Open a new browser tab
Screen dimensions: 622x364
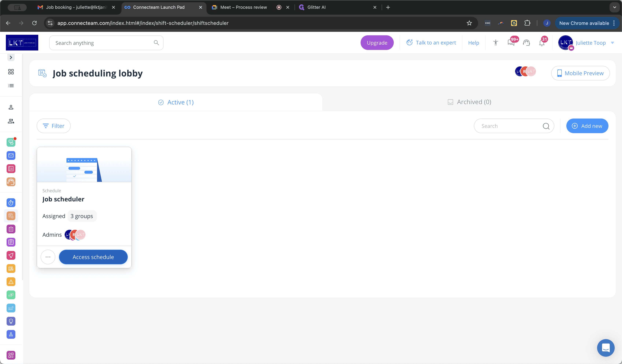(x=388, y=7)
